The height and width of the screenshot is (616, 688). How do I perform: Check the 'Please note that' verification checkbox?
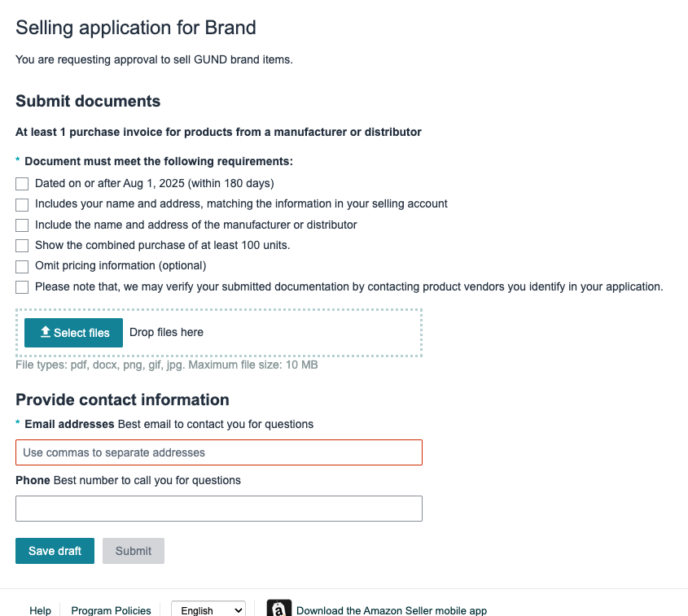(x=22, y=287)
